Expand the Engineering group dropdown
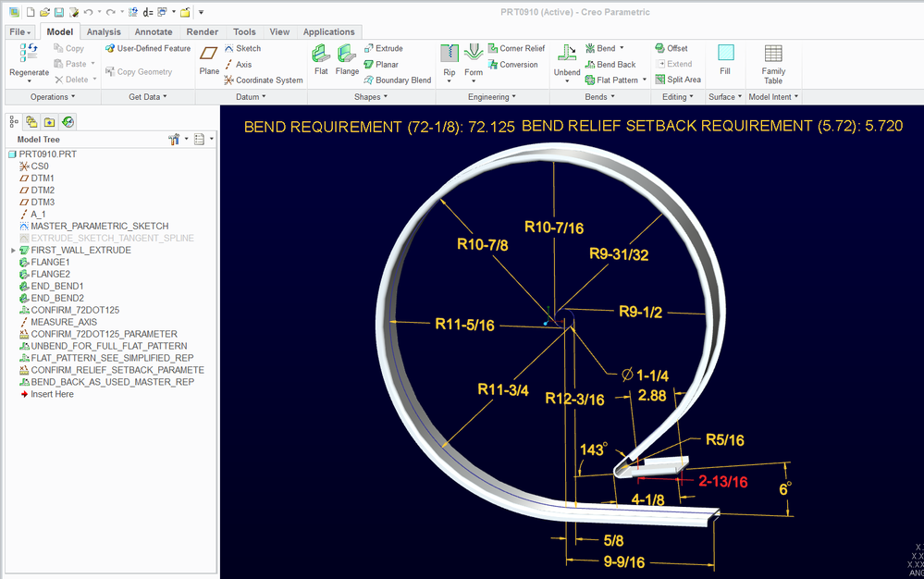The height and width of the screenshot is (579, 924). (x=492, y=97)
